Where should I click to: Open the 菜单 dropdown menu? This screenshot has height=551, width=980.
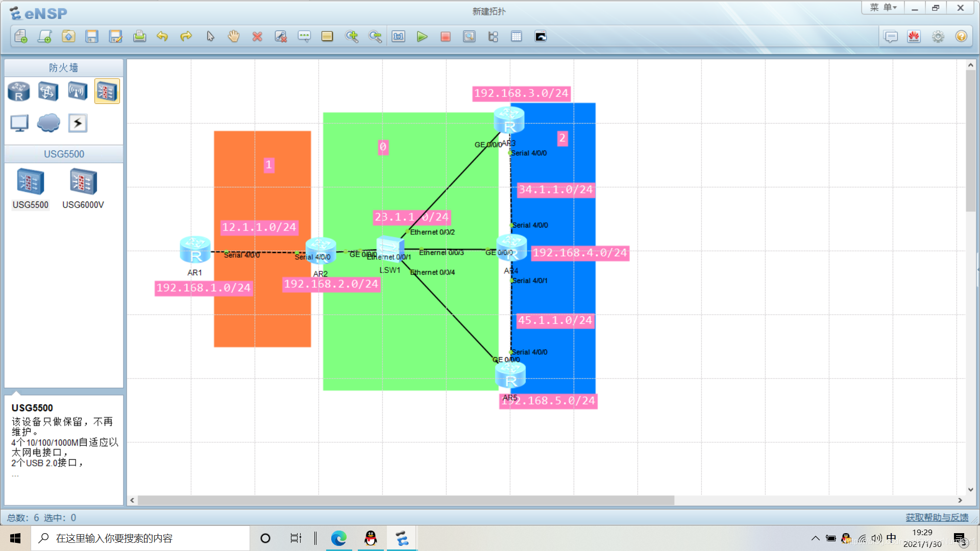(883, 8)
